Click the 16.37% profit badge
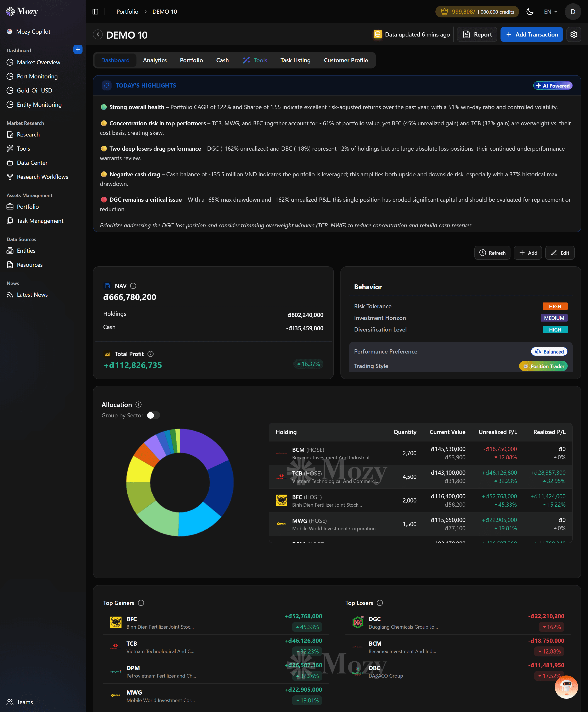The width and height of the screenshot is (588, 712). [x=308, y=364]
